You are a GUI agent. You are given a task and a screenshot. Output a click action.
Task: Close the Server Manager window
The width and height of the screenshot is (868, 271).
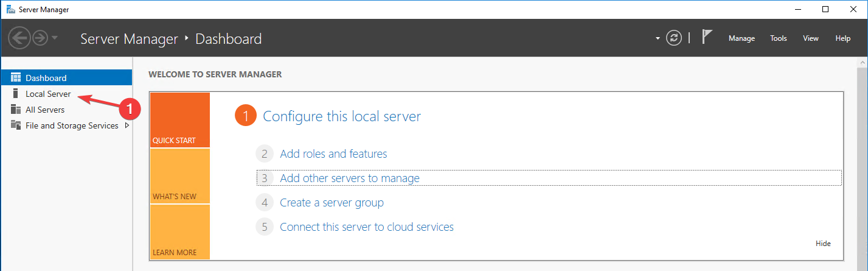pyautogui.click(x=853, y=9)
